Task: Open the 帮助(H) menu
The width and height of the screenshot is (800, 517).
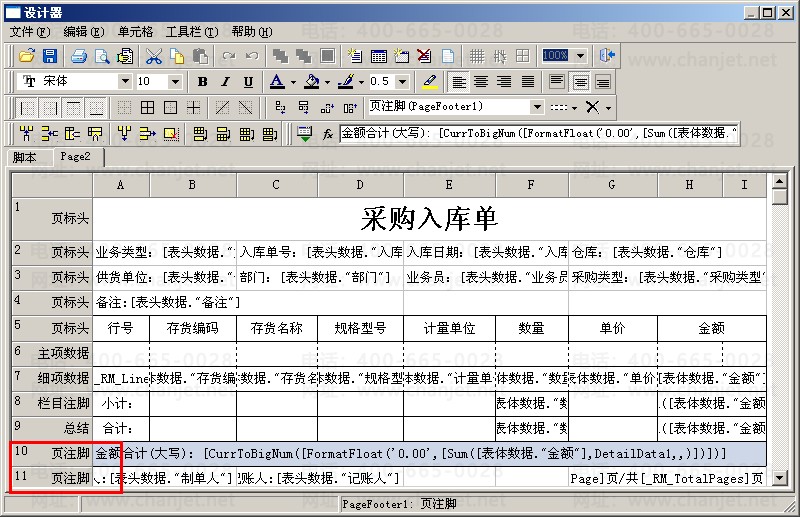Action: pos(252,32)
